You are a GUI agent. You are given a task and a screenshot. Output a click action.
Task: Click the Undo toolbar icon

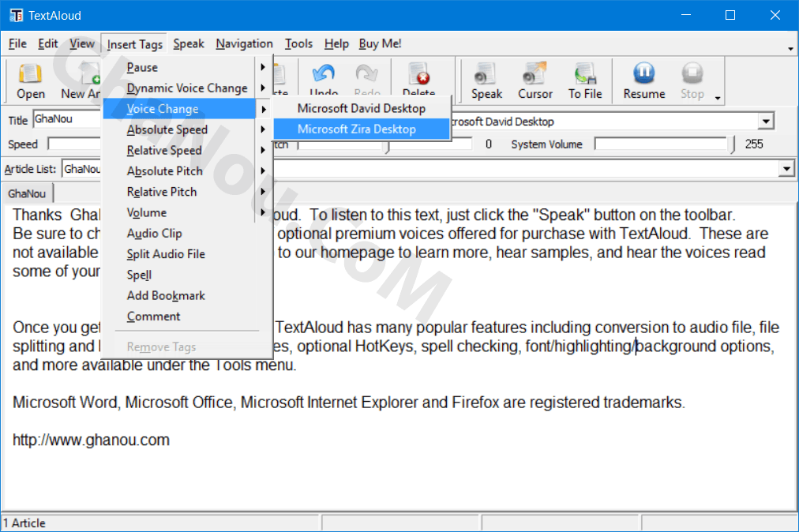tap(324, 78)
